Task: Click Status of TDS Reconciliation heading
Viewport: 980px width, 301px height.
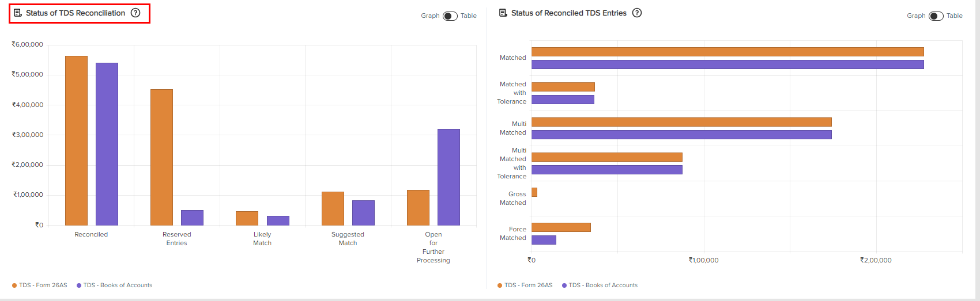Action: (76, 13)
